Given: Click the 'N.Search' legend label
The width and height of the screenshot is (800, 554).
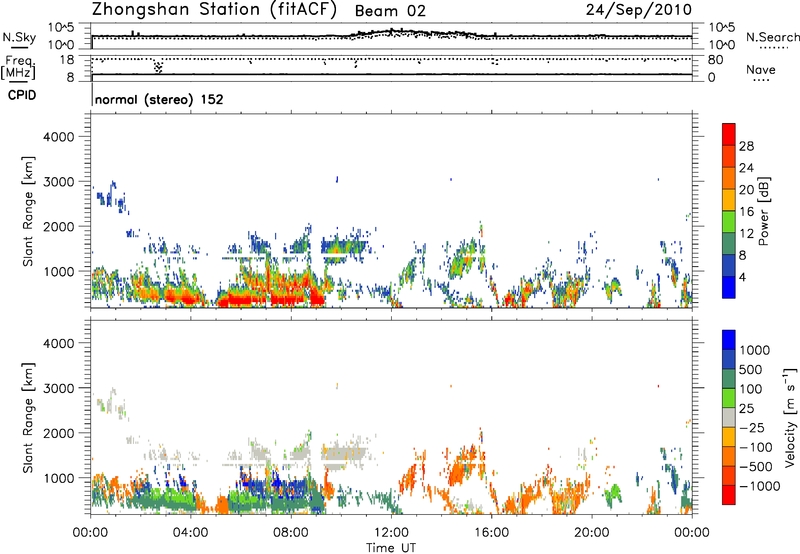Looking at the screenshot, I should [772, 37].
